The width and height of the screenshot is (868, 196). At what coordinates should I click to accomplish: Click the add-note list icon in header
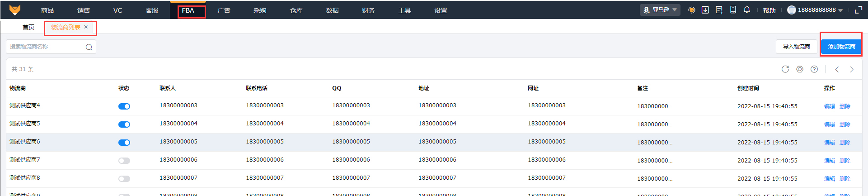tap(719, 10)
